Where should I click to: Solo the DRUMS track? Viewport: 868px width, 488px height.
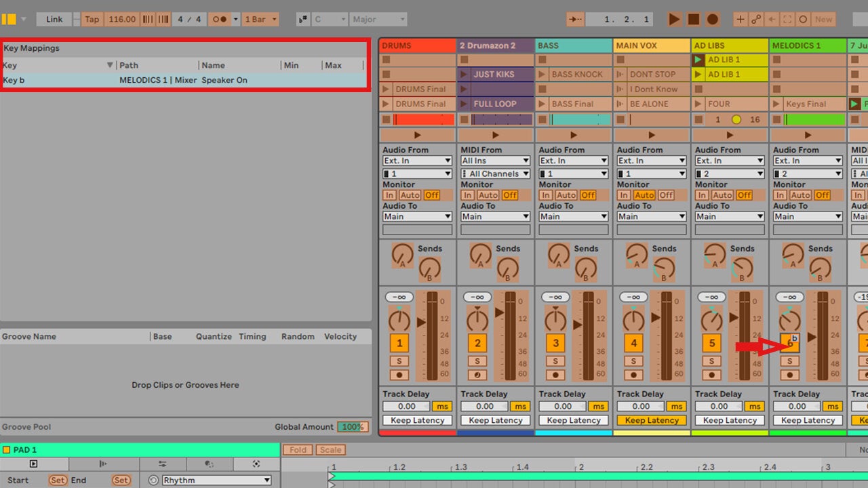(x=399, y=361)
